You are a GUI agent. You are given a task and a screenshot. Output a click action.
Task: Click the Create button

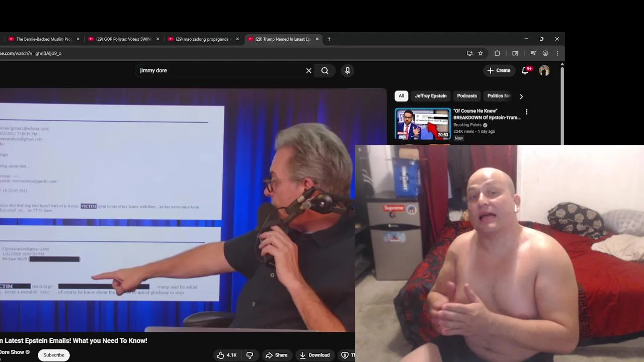(499, 70)
